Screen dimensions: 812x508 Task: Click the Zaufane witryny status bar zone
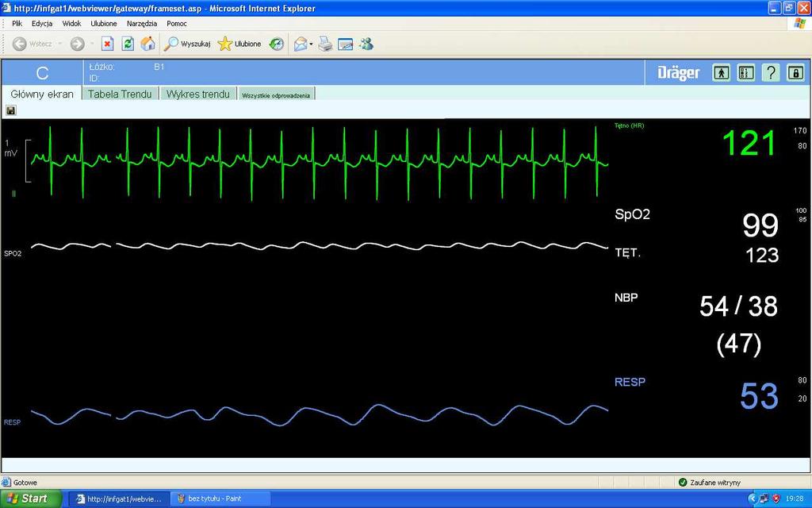coord(710,483)
